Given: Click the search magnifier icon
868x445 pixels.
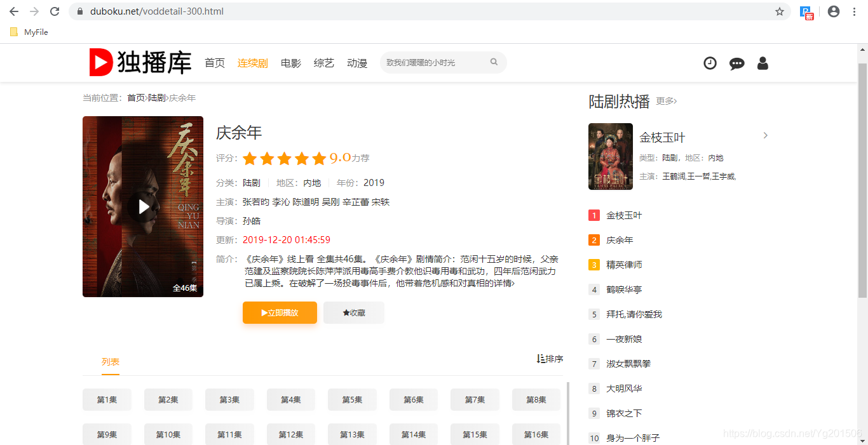Looking at the screenshot, I should pyautogui.click(x=494, y=62).
